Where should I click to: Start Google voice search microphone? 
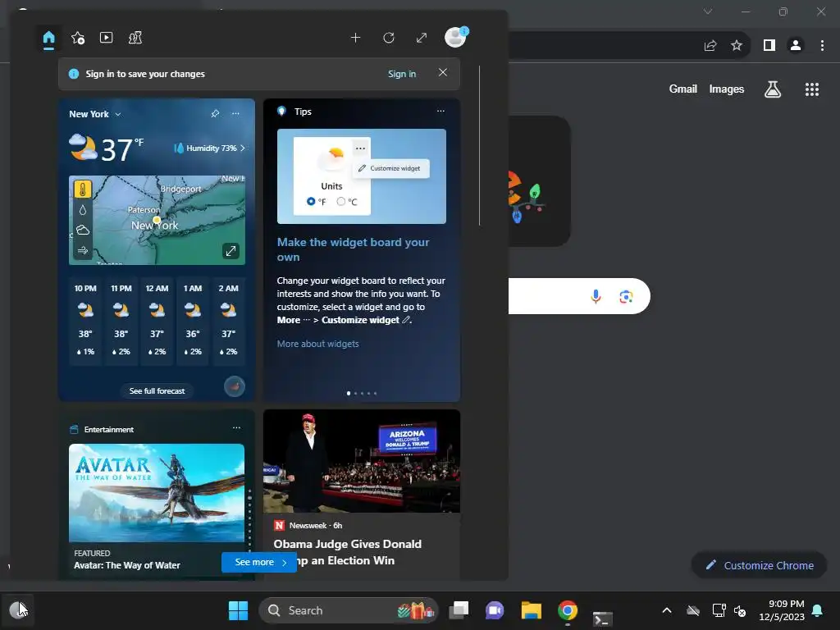coord(596,295)
